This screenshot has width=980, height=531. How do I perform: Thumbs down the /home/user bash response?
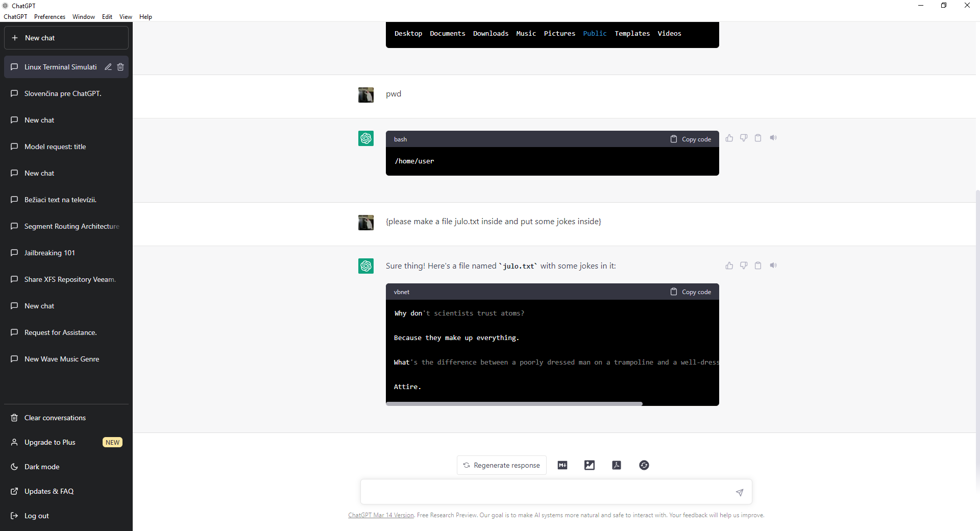point(744,138)
